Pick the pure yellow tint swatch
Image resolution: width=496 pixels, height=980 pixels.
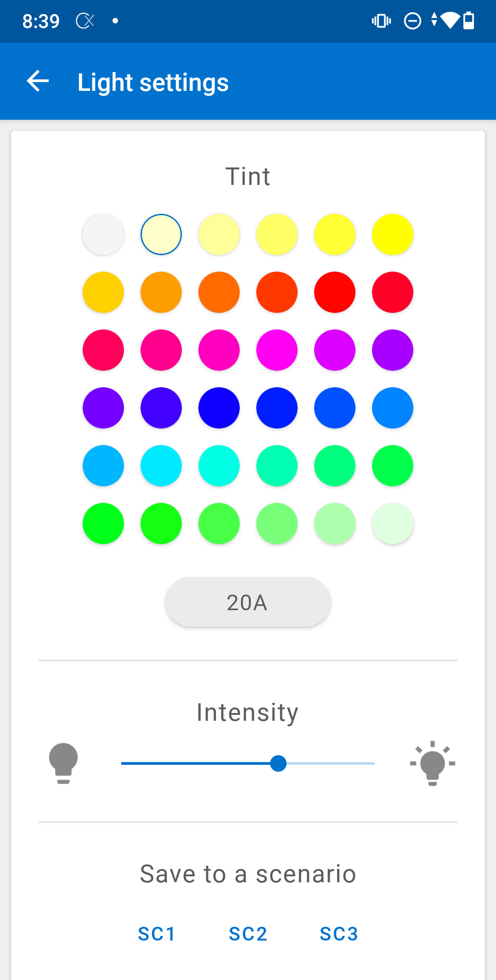pyautogui.click(x=393, y=234)
